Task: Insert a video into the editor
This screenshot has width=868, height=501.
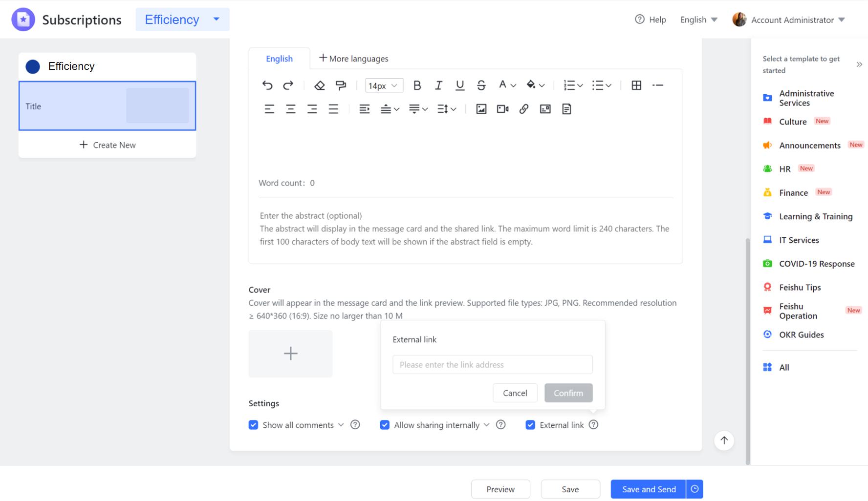Action: [x=502, y=109]
